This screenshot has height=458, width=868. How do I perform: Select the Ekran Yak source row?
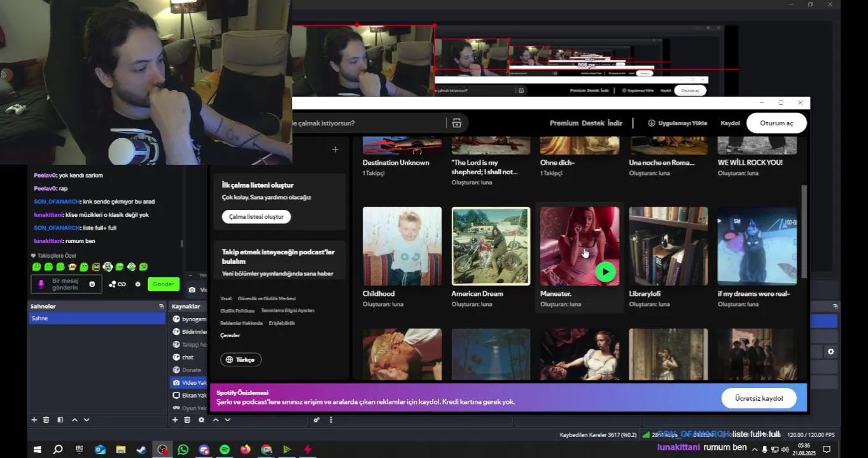click(189, 396)
